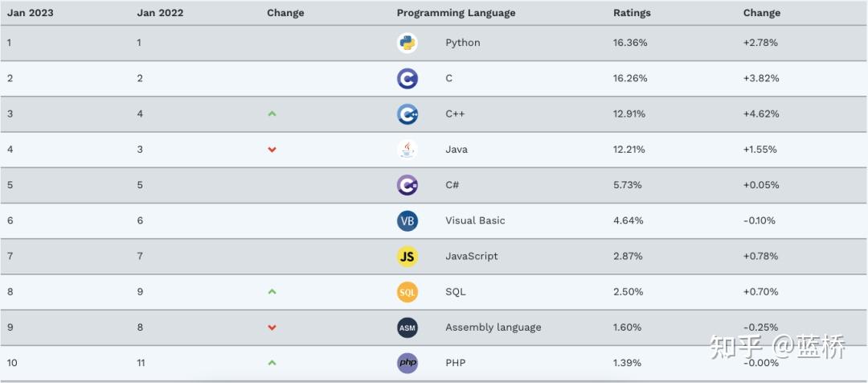
Task: Click the Programming Language column header
Action: (456, 13)
